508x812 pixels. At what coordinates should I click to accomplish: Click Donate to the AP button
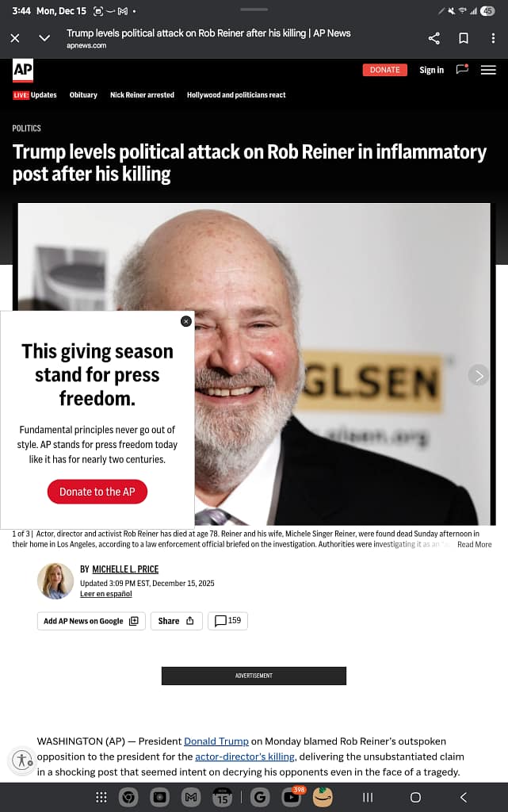[97, 492]
